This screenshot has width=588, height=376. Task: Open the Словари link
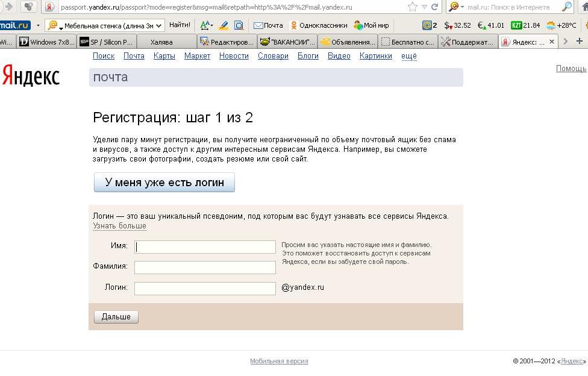[273, 56]
